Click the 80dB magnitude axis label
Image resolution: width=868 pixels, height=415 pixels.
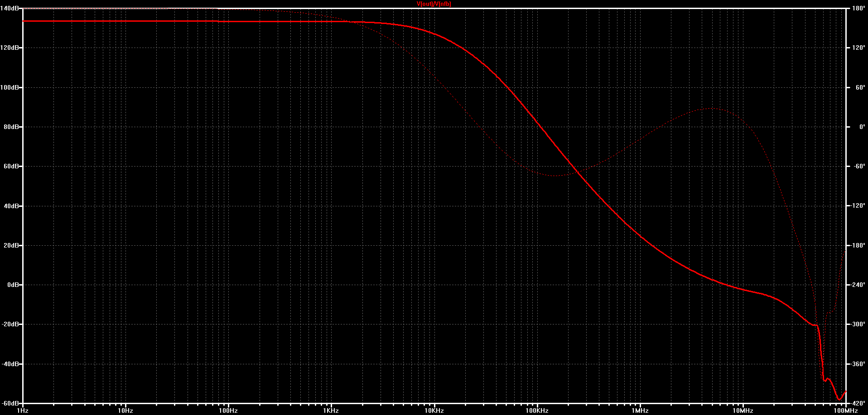tap(11, 127)
